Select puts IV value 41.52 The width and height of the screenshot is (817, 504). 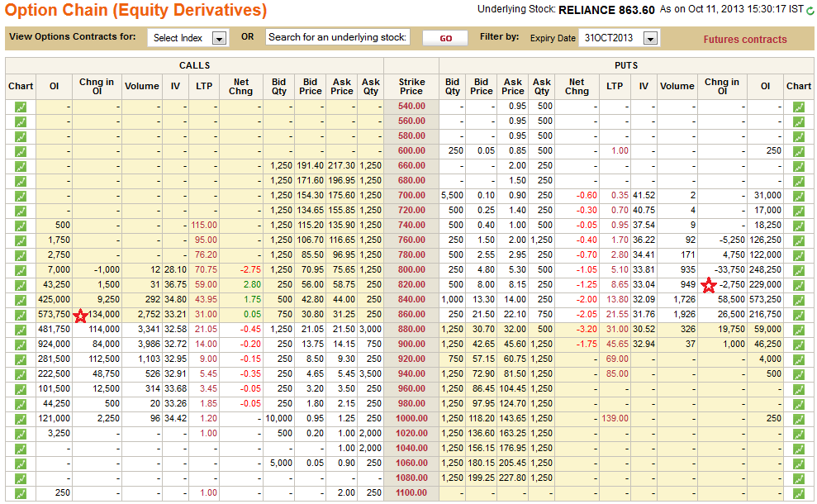click(x=644, y=196)
